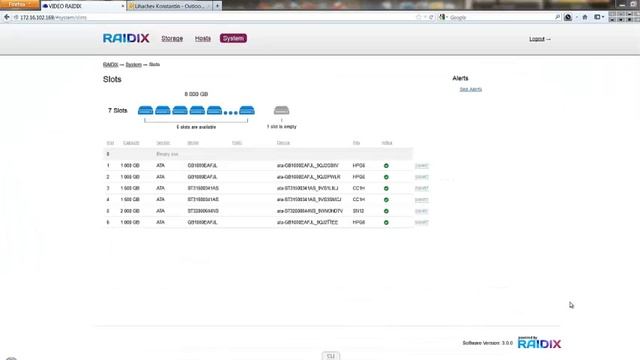The height and width of the screenshot is (360, 640).
Task: Sort by the Capacity column header
Action: [131, 143]
